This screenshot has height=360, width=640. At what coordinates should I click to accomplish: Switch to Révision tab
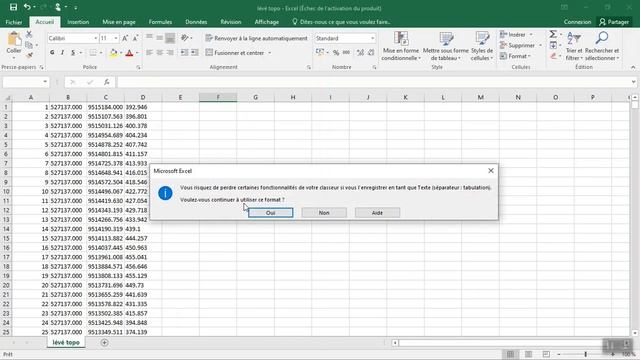[231, 22]
